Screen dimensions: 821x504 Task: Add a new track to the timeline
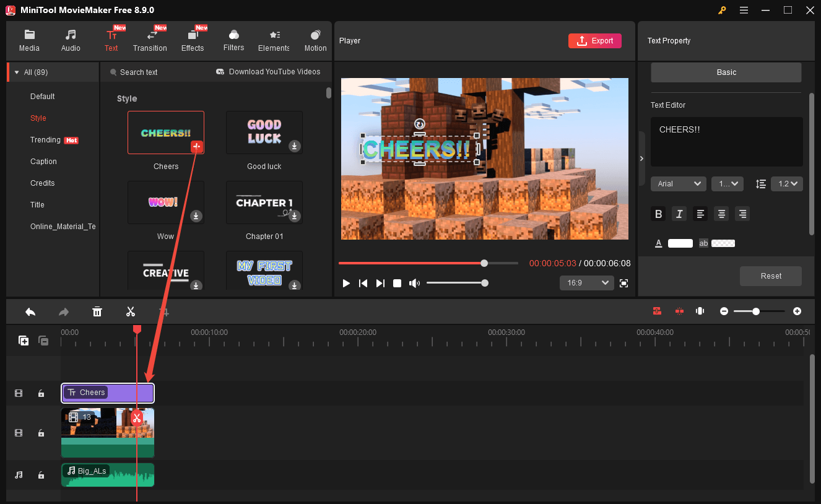click(24, 341)
